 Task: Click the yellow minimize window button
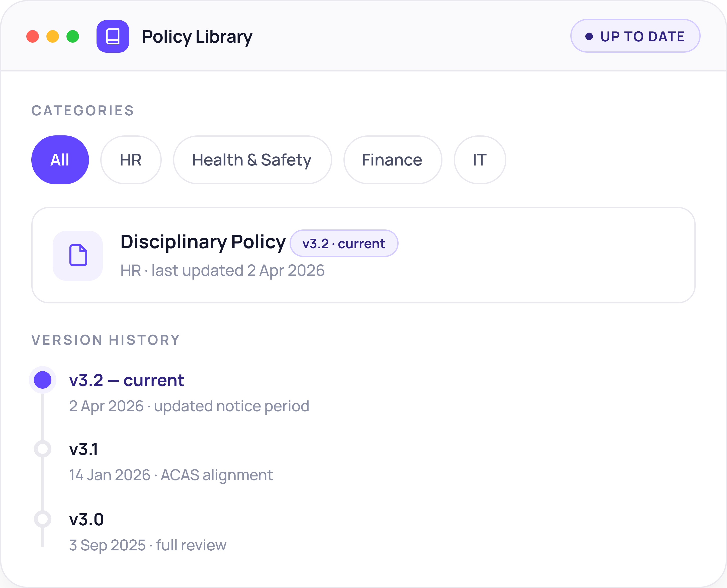click(53, 36)
